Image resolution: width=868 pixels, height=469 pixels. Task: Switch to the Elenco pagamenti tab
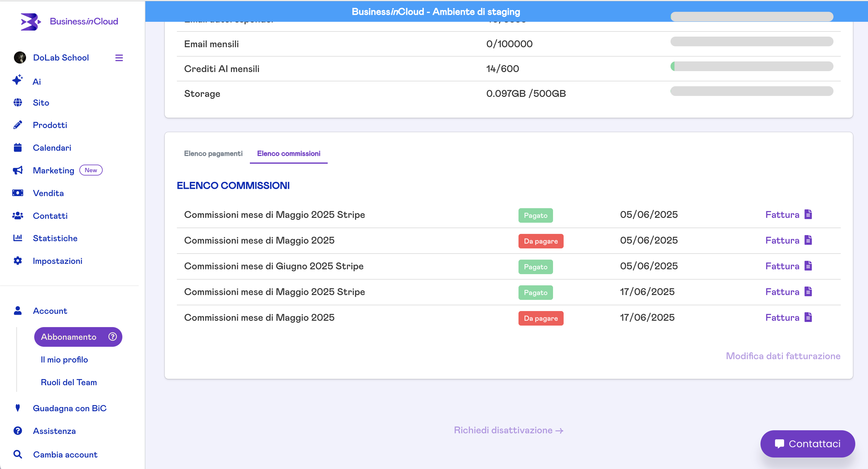pos(213,153)
